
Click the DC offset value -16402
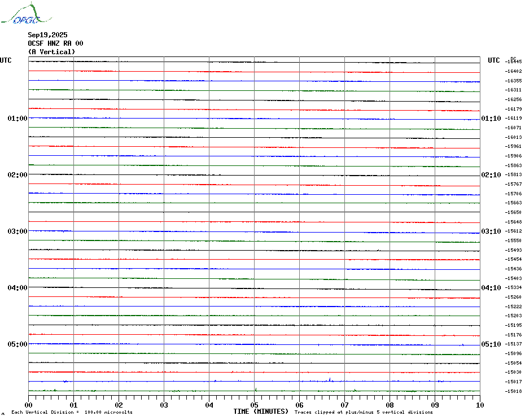point(513,71)
